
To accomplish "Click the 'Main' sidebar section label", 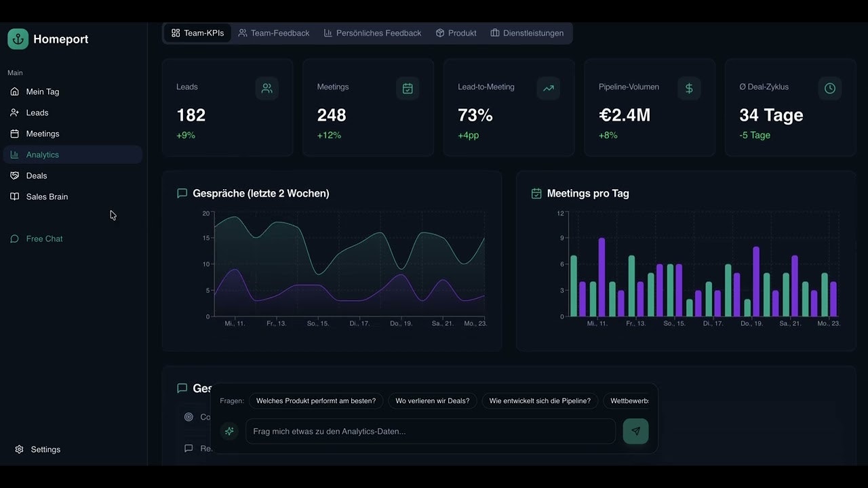I will tap(15, 73).
